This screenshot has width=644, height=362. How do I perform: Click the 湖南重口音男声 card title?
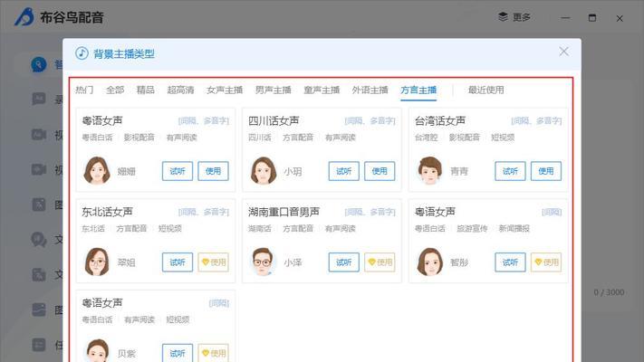tap(284, 212)
